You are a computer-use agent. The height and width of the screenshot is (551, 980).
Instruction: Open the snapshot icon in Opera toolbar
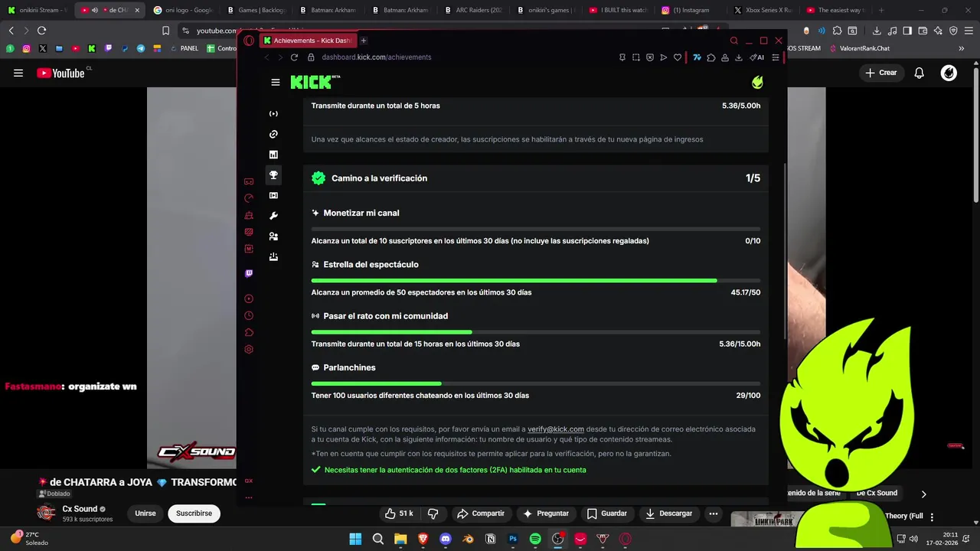(636, 57)
